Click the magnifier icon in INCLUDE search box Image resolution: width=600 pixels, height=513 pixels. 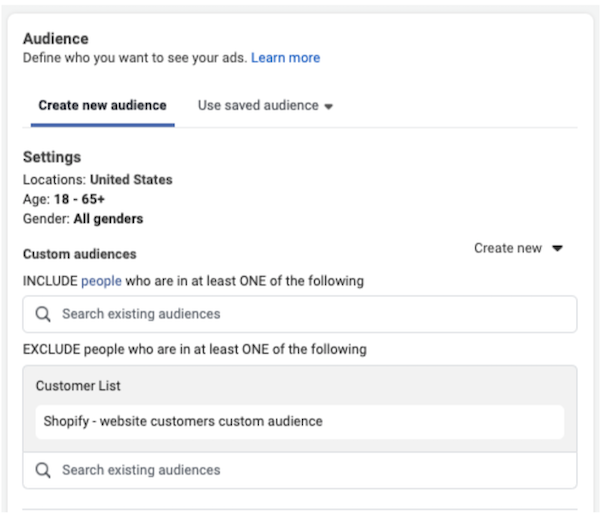tap(43, 314)
